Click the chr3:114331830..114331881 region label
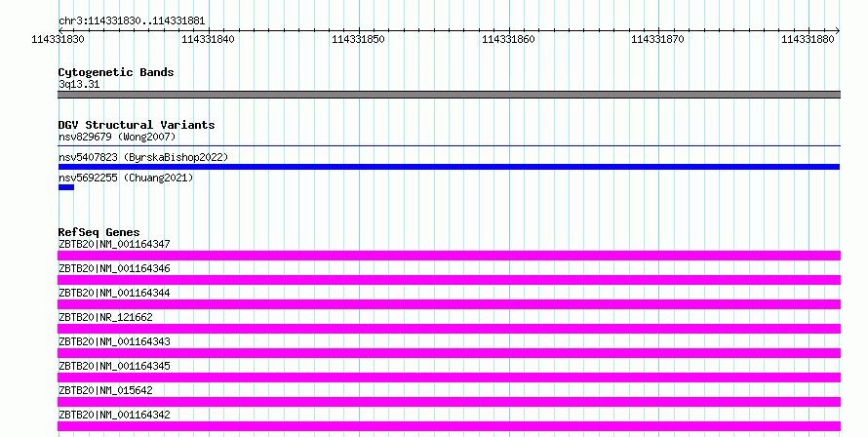The height and width of the screenshot is (437, 868). 132,21
